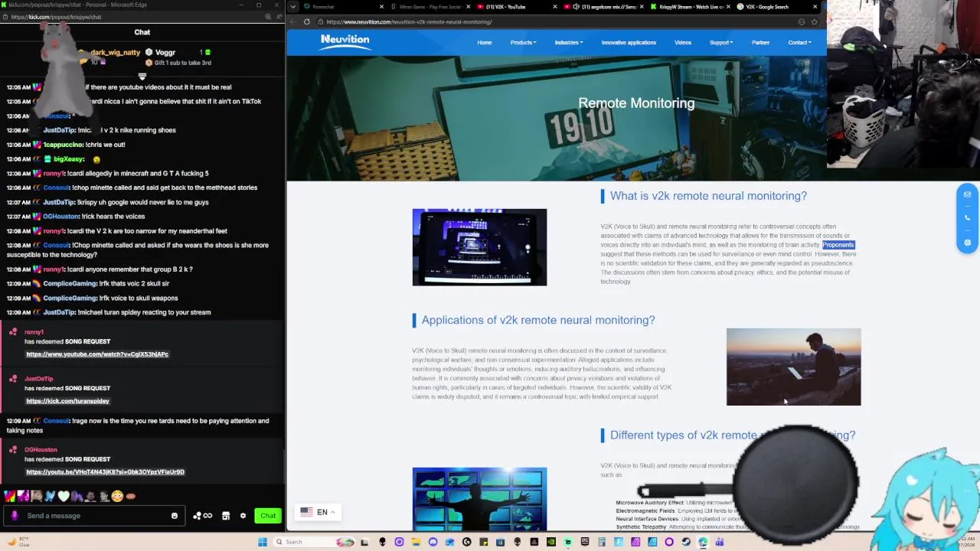The height and width of the screenshot is (551, 980).
Task: Expand the Support dropdown menu
Action: pyautogui.click(x=721, y=43)
